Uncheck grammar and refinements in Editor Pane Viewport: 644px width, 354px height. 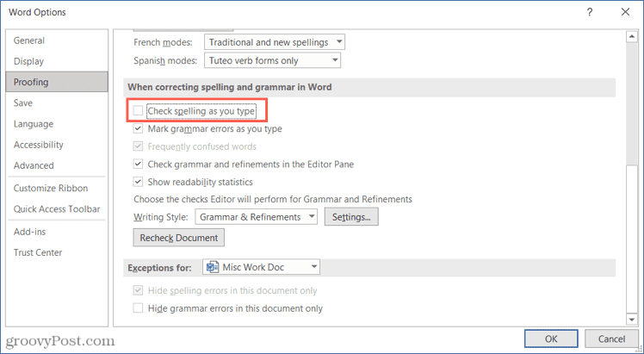(x=138, y=164)
